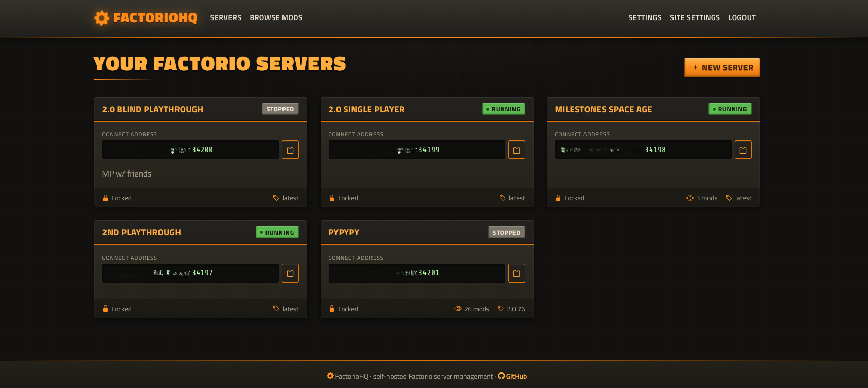Image resolution: width=868 pixels, height=388 pixels.
Task: Click the 'MP w/ friends' description
Action: (127, 174)
